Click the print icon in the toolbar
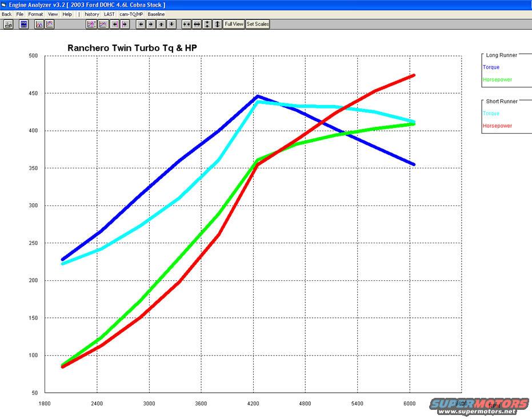Screen dimensions: 532x419 click(9, 24)
